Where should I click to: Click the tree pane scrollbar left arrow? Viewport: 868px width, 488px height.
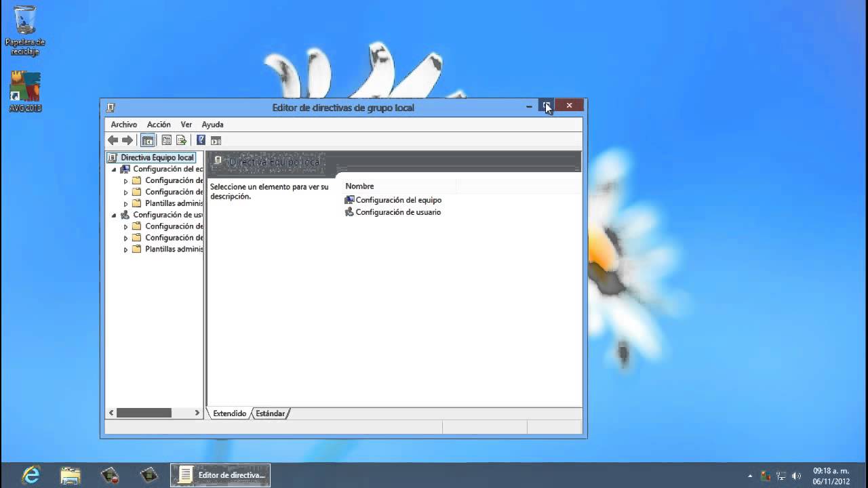(x=112, y=413)
